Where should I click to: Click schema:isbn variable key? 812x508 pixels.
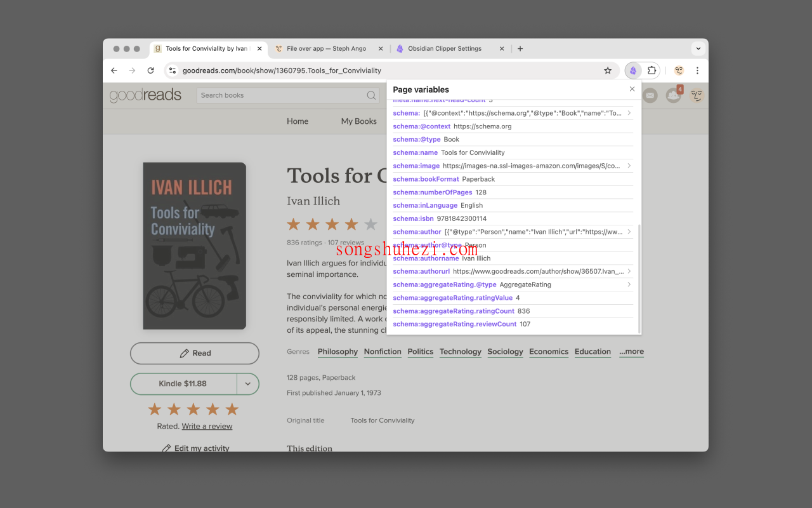click(413, 218)
